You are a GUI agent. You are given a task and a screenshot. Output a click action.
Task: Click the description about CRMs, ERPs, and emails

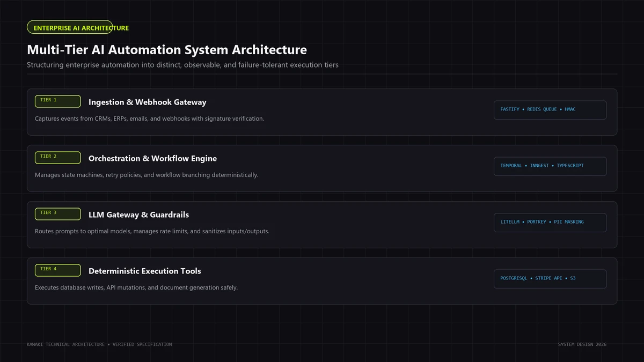click(149, 119)
